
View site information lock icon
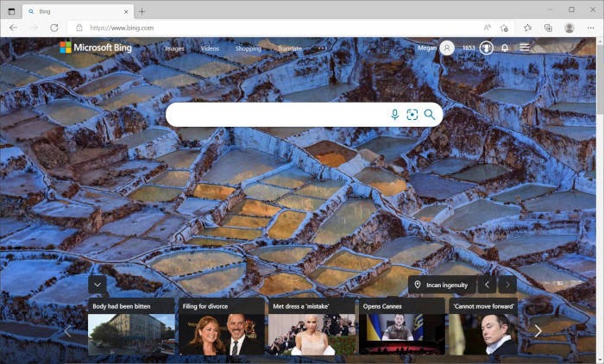tap(79, 28)
